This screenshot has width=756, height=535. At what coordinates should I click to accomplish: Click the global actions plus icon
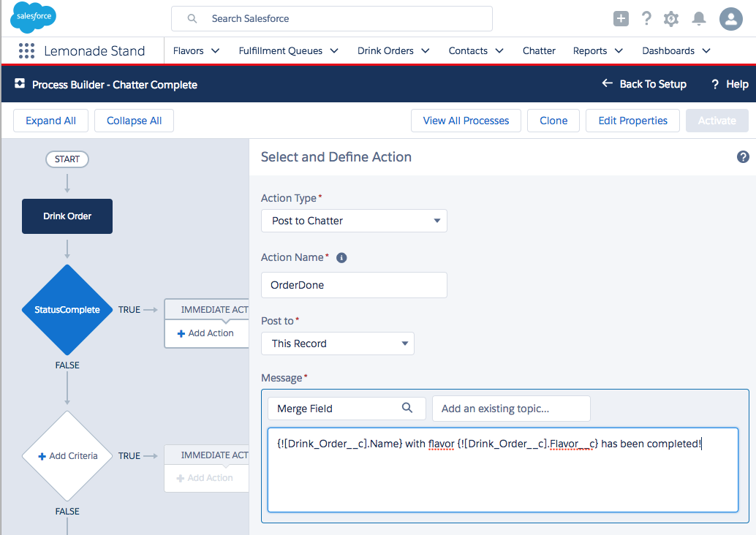621,19
